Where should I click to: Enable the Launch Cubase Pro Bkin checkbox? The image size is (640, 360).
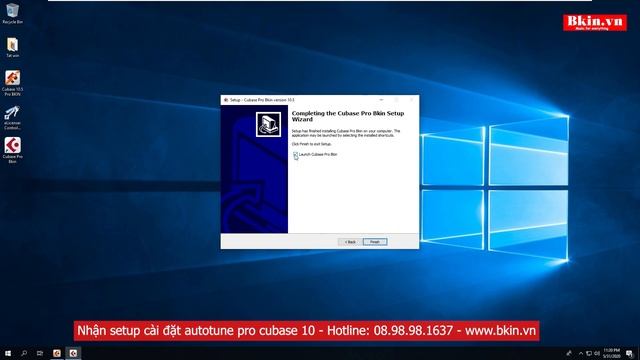[296, 154]
